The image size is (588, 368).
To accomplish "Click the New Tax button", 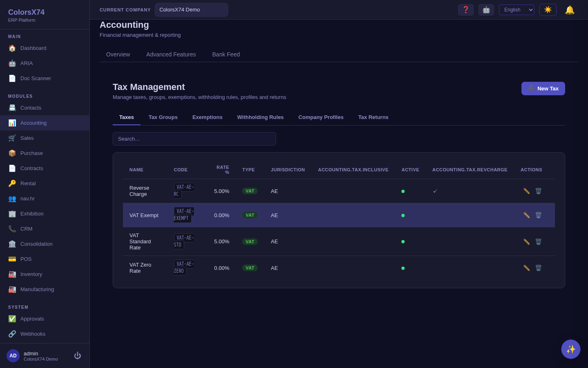I will click(543, 88).
